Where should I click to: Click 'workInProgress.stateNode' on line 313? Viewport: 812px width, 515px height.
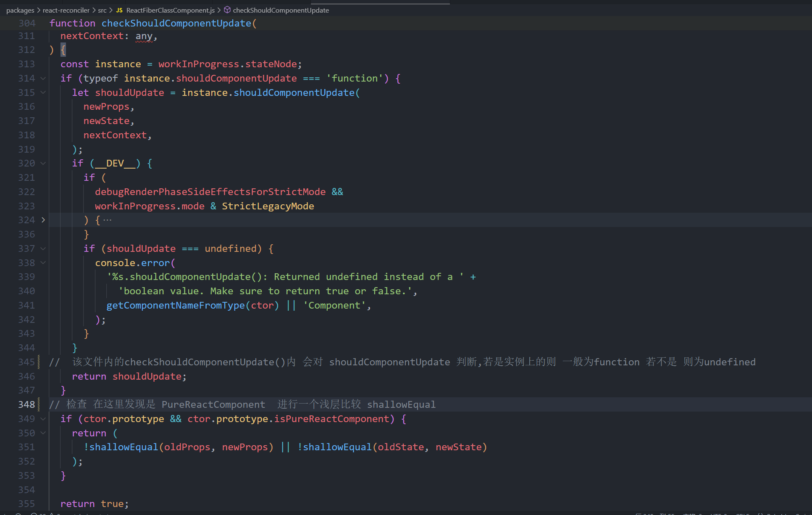228,64
